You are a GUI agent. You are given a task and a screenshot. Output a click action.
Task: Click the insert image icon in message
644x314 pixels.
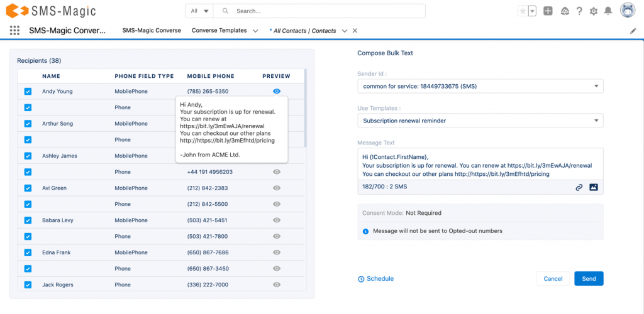pos(594,187)
